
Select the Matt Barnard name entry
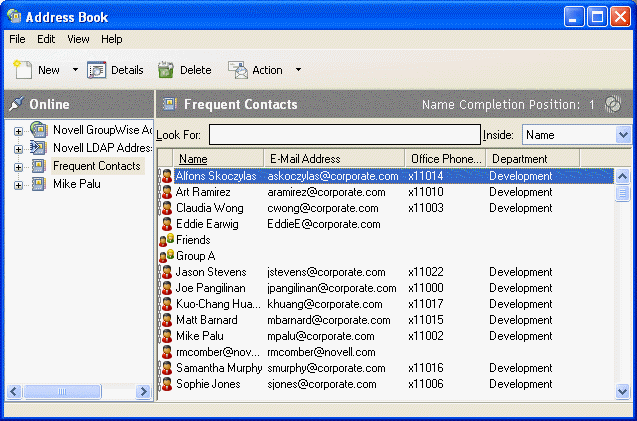coord(206,320)
